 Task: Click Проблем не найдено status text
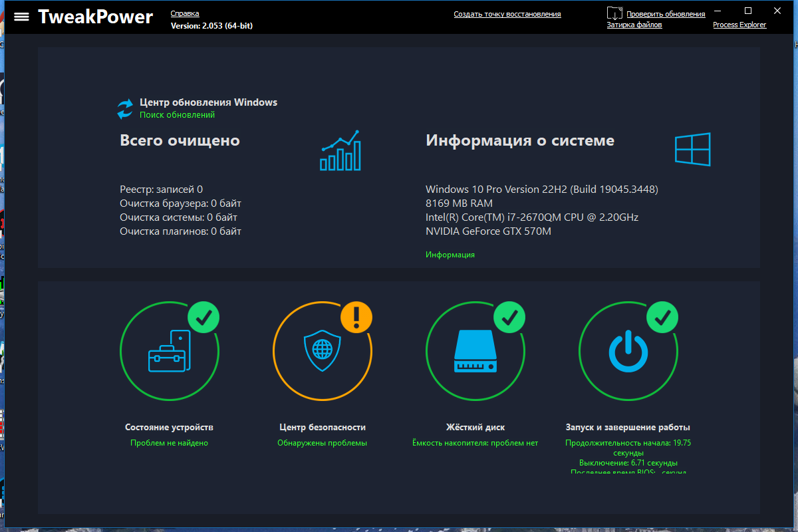click(169, 443)
